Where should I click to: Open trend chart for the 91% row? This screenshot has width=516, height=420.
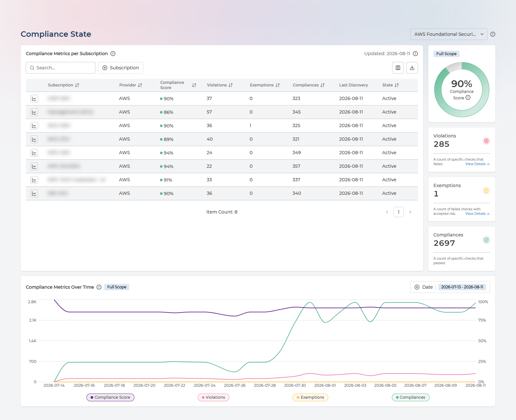34,180
